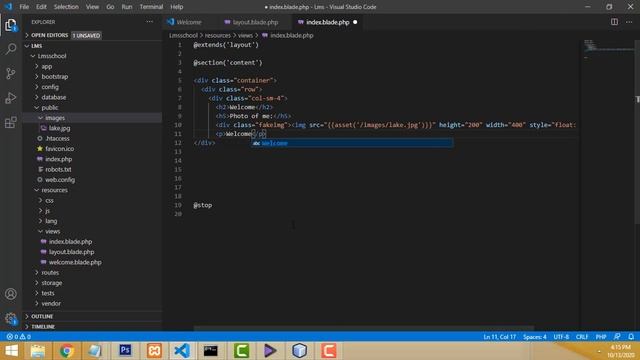The width and height of the screenshot is (640, 360).
Task: Click the line and column indicator
Action: [500, 337]
